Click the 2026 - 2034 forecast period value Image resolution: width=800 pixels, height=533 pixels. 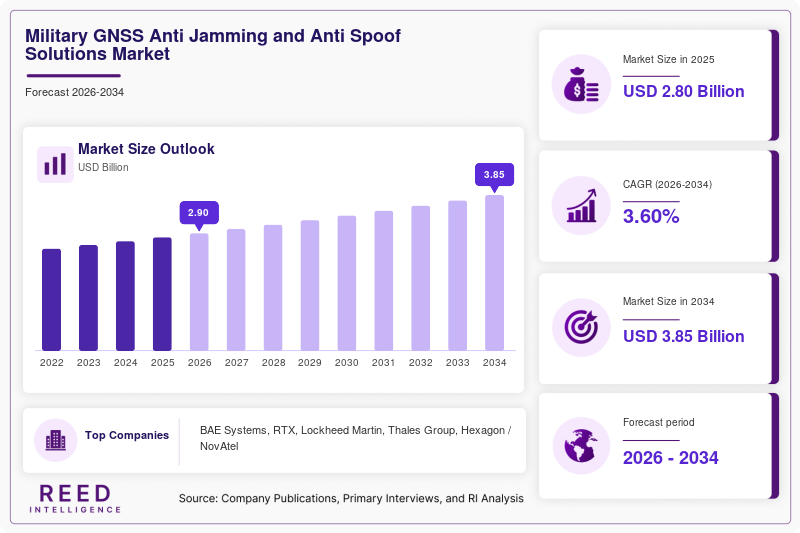(x=670, y=458)
